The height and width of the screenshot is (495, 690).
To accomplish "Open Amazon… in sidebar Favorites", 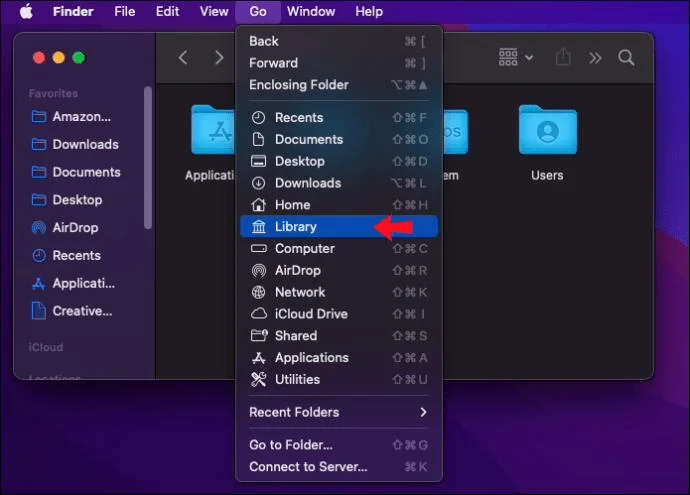I will point(72,117).
